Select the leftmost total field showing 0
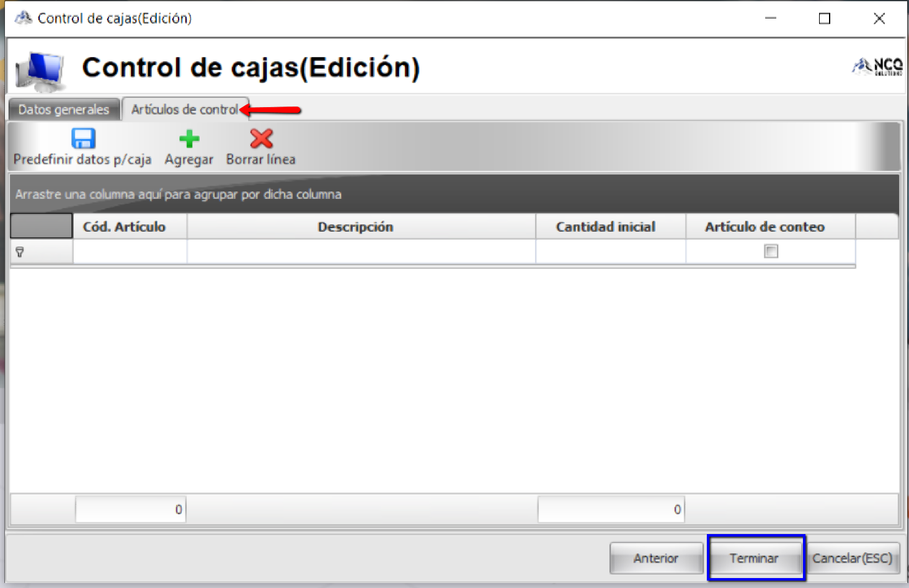Screen dimensions: 909x588 [130, 509]
